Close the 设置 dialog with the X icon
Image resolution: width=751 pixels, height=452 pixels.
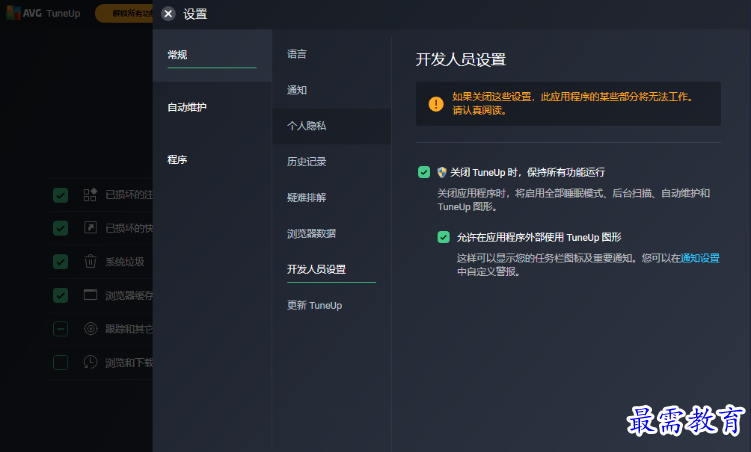(x=168, y=14)
